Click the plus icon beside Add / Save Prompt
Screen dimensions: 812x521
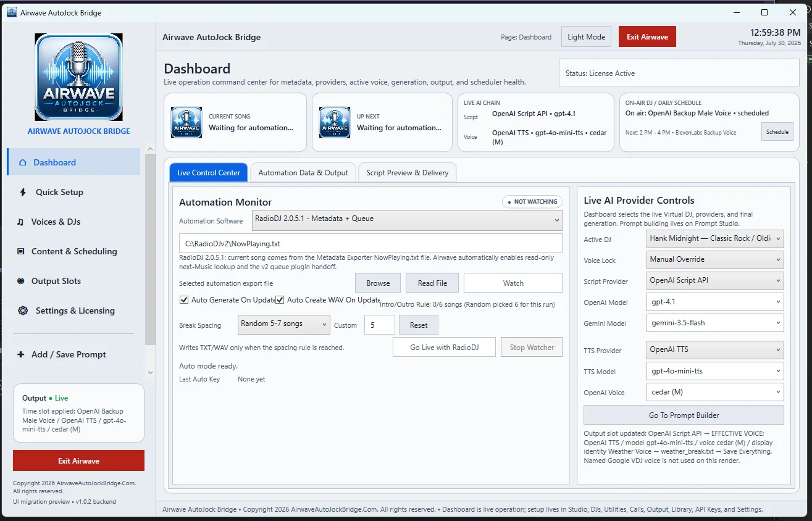(x=20, y=354)
